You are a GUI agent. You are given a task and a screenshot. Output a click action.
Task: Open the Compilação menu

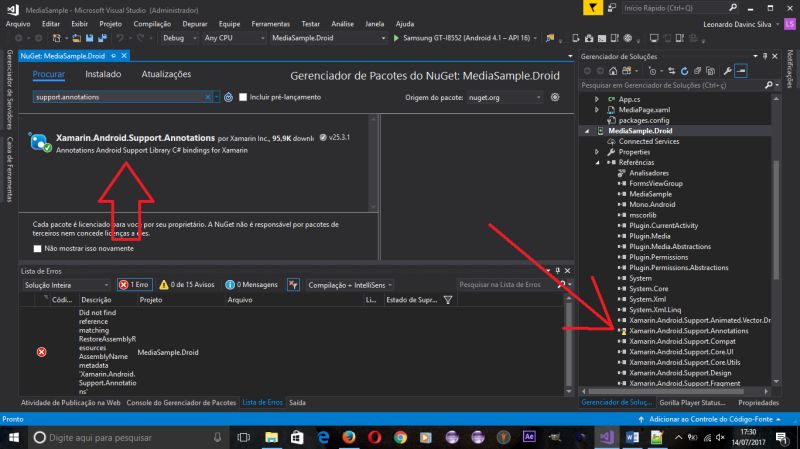click(x=152, y=24)
